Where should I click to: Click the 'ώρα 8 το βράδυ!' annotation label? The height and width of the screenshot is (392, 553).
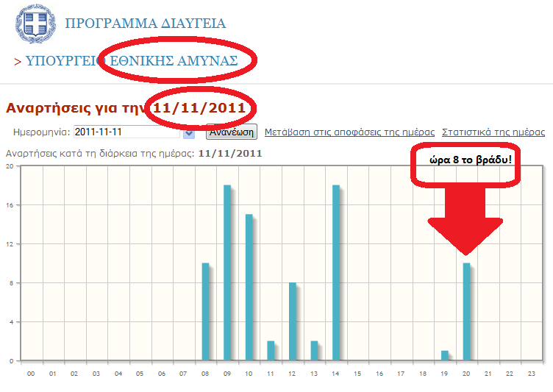point(465,160)
